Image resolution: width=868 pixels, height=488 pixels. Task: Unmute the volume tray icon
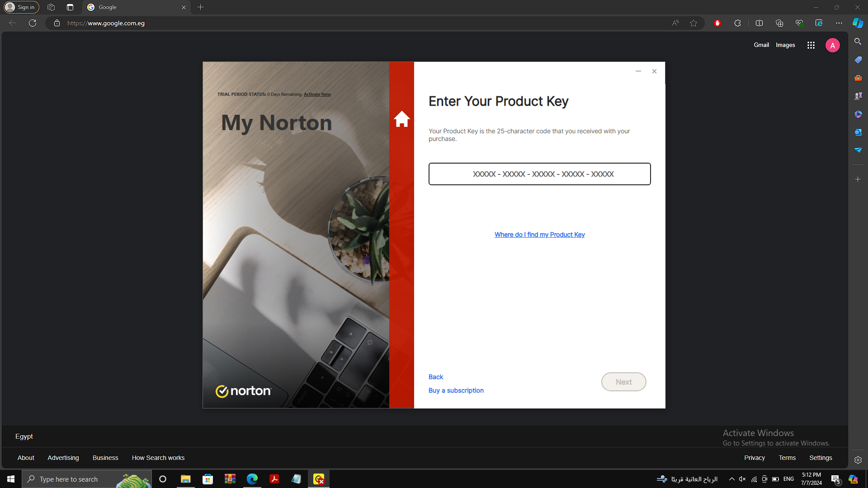coord(742,479)
